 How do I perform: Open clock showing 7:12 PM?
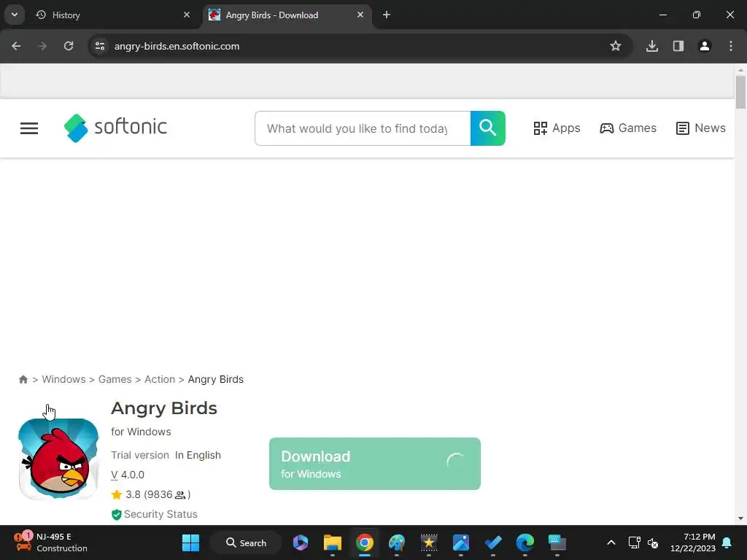(x=693, y=542)
